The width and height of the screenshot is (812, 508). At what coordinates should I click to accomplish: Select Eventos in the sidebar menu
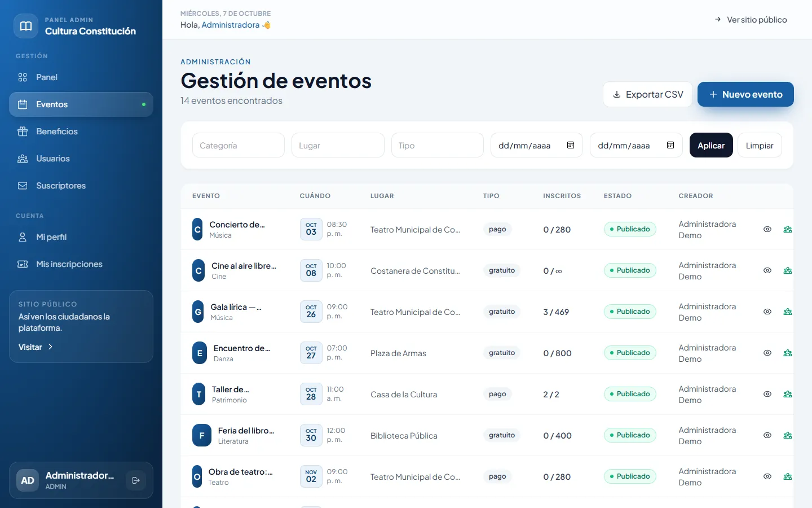point(81,104)
